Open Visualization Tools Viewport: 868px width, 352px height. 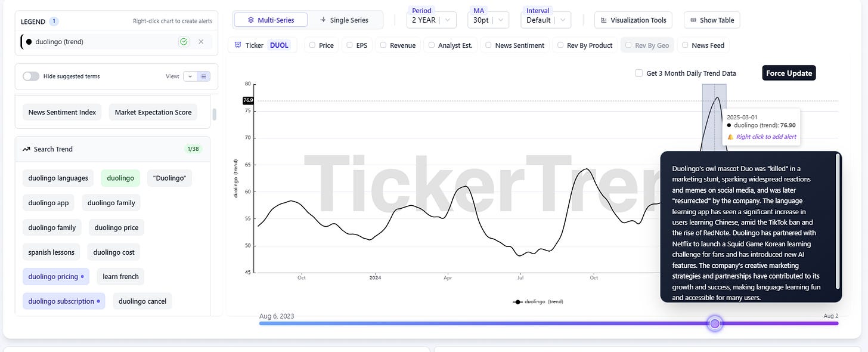[634, 20]
